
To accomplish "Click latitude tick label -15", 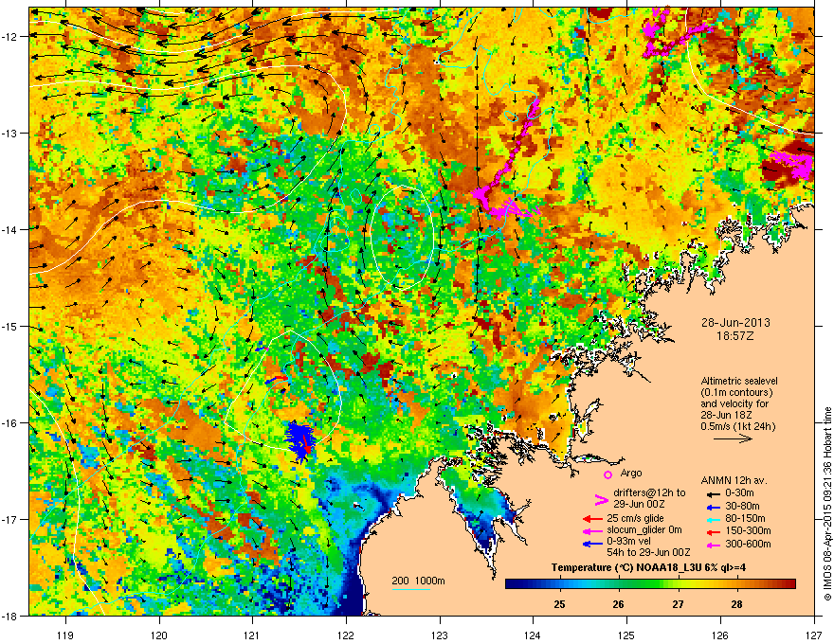I will [x=10, y=326].
